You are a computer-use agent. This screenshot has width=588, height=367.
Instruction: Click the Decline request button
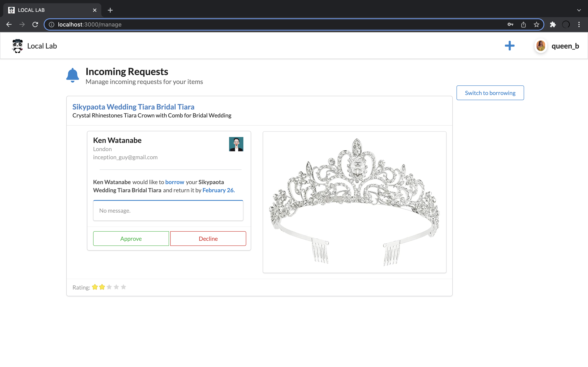208,238
